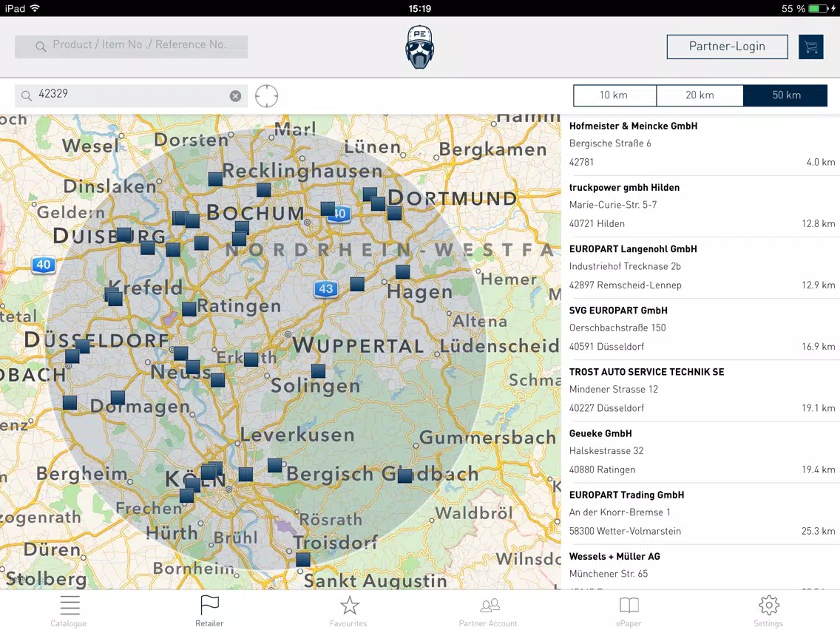Viewport: 840px width, 630px height.
Task: Open the Favourites star tab
Action: pyautogui.click(x=349, y=611)
